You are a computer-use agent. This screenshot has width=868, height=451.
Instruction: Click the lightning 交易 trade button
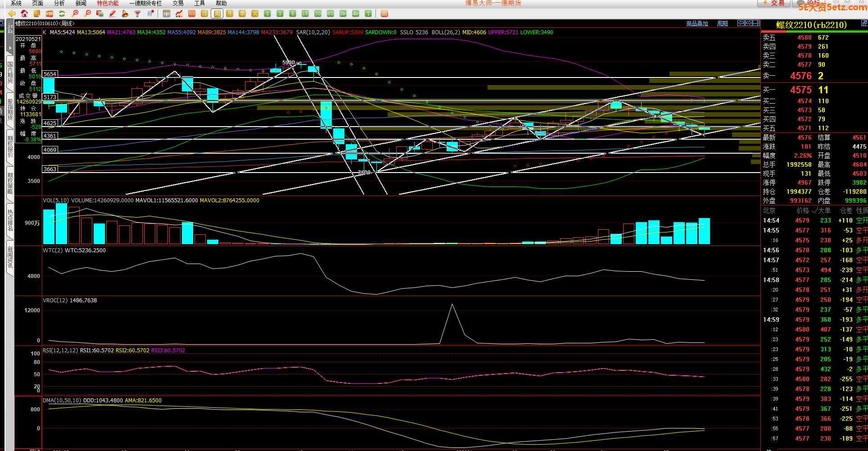coord(774,3)
